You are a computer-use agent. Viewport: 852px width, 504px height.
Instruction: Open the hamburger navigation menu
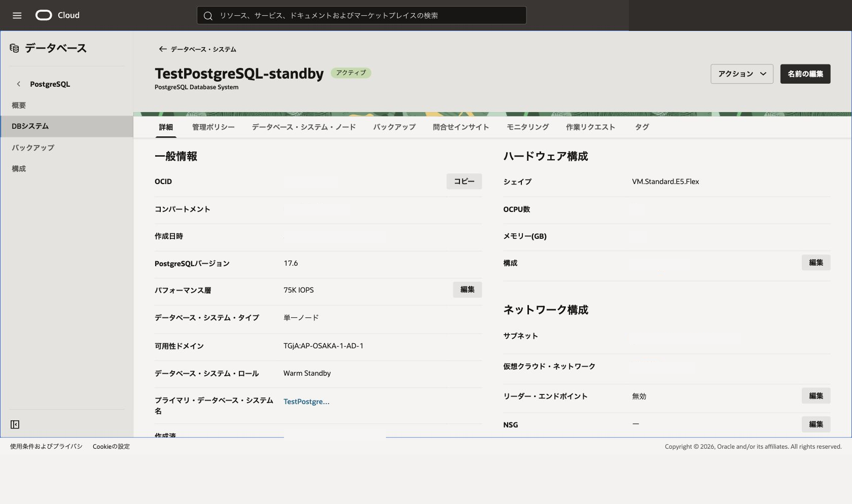pos(17,15)
